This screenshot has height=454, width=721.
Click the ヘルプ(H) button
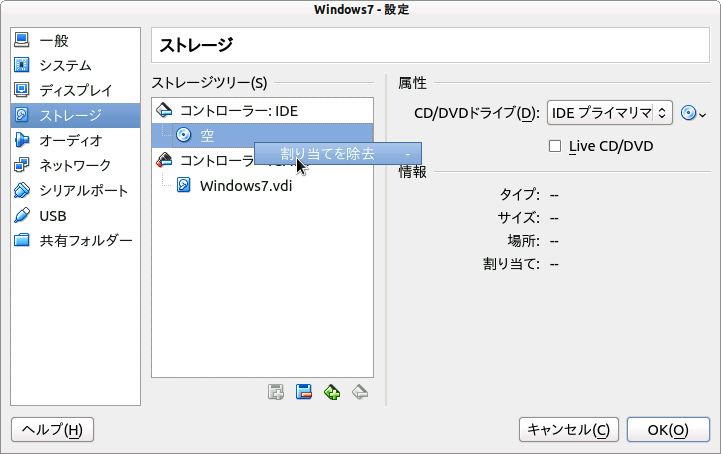click(52, 430)
